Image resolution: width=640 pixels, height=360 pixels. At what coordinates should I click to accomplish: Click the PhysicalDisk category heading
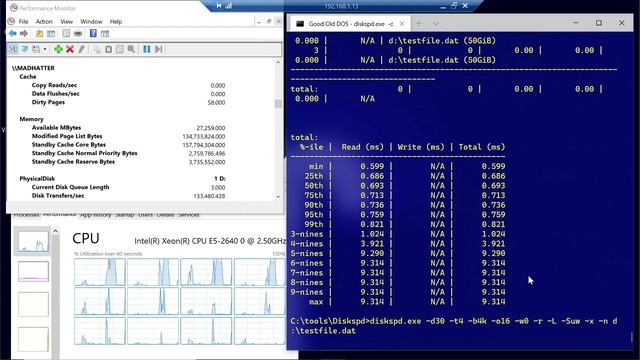pyautogui.click(x=37, y=179)
